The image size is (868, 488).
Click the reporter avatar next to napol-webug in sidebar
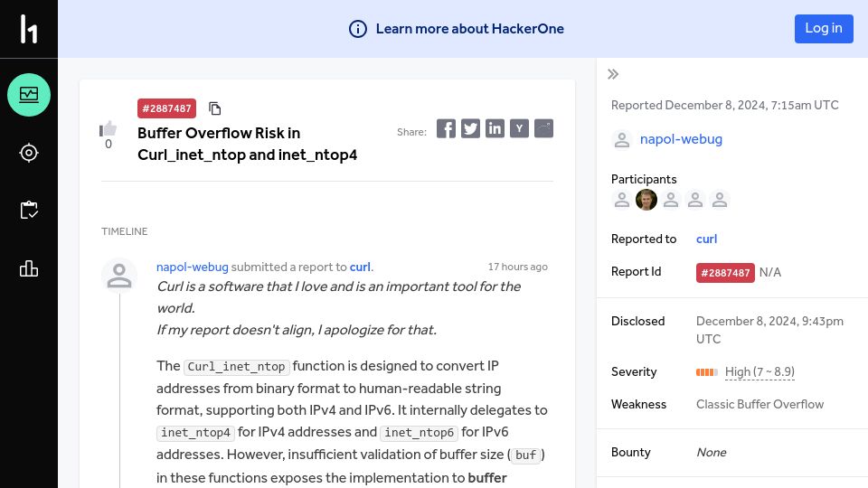pos(622,139)
